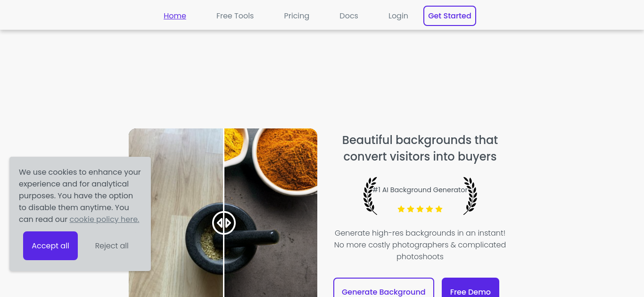Accept all cookies
The height and width of the screenshot is (297, 644).
pos(50,246)
